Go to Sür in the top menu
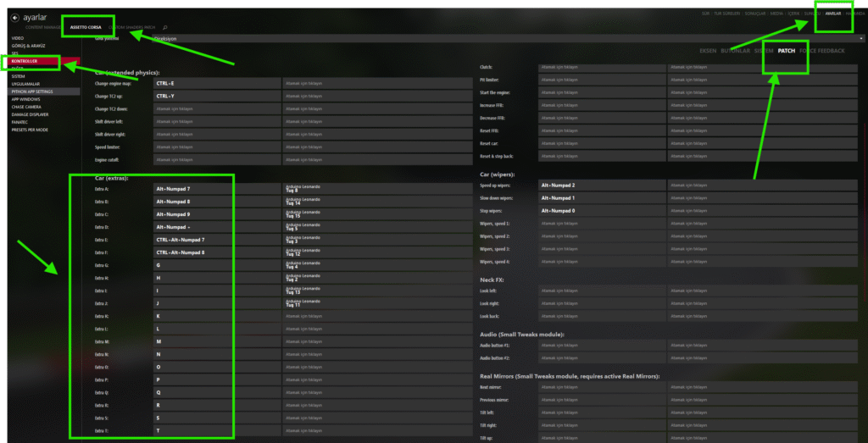 tap(705, 14)
